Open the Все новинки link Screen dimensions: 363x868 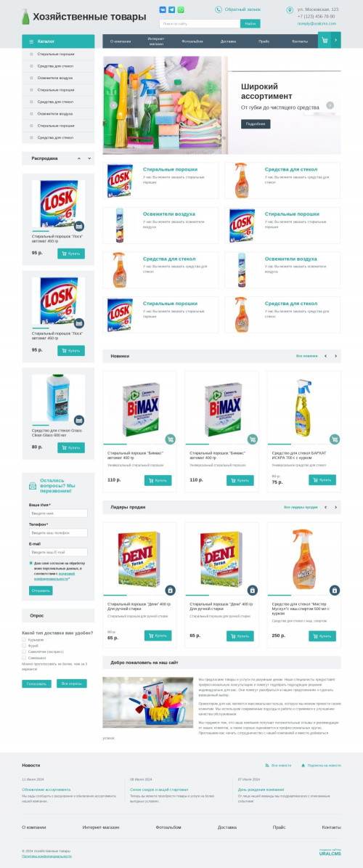coord(306,356)
